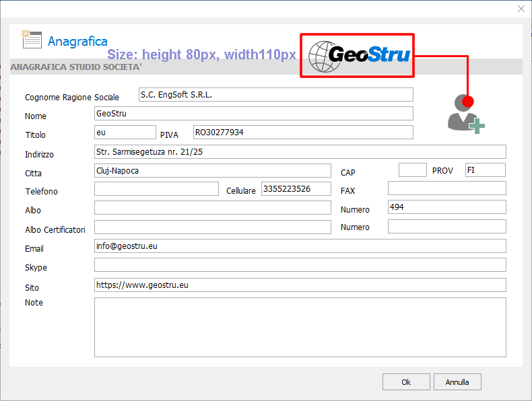Click the PROV label
This screenshot has height=401, width=532.
click(442, 171)
